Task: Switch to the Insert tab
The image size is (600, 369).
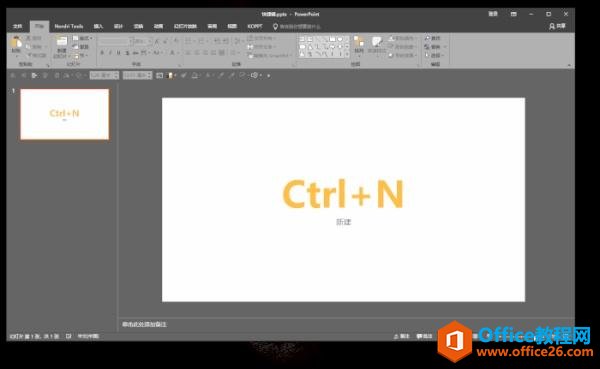Action: (98, 26)
